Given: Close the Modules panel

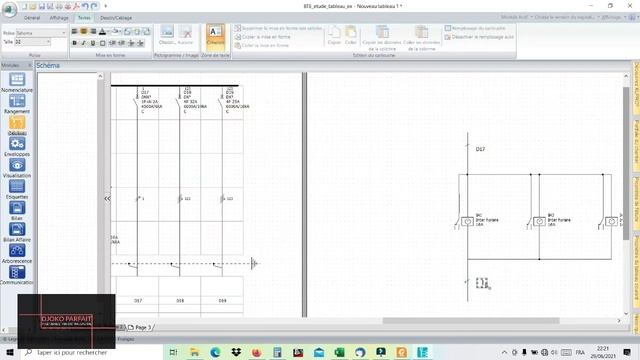Looking at the screenshot, I should pyautogui.click(x=30, y=65).
